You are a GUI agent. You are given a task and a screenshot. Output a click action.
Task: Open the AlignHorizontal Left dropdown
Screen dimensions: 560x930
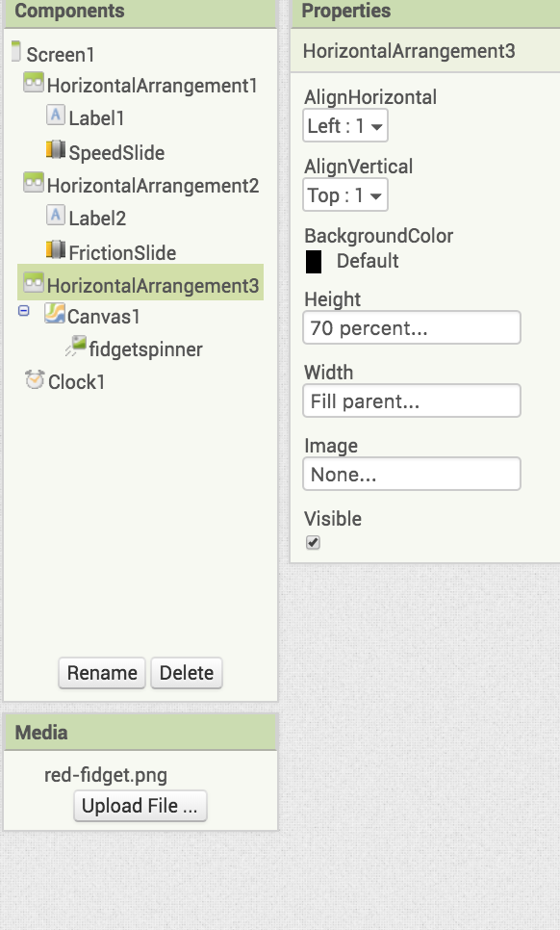tap(344, 126)
